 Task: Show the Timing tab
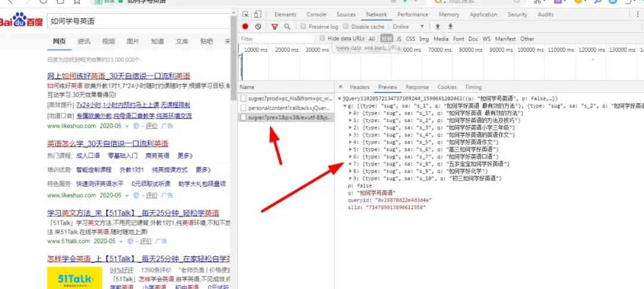click(473, 87)
